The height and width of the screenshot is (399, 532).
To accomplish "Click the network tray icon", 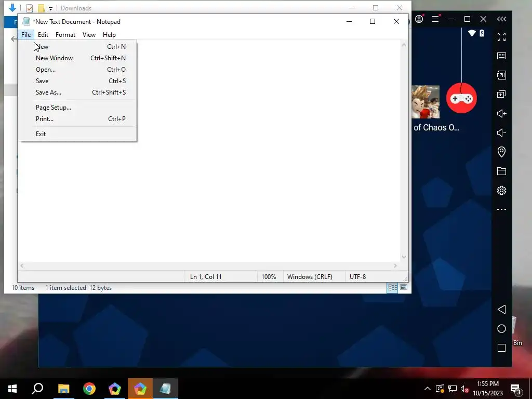I will click(x=453, y=389).
